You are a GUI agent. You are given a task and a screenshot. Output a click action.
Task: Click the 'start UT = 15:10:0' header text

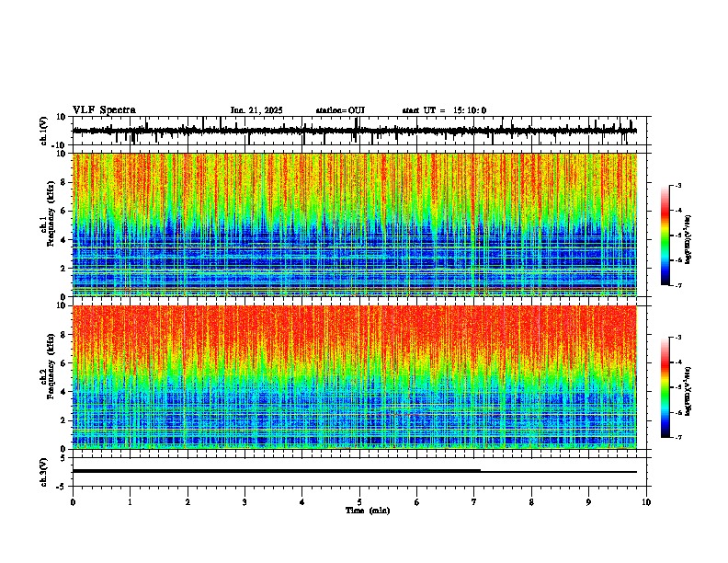pos(444,110)
